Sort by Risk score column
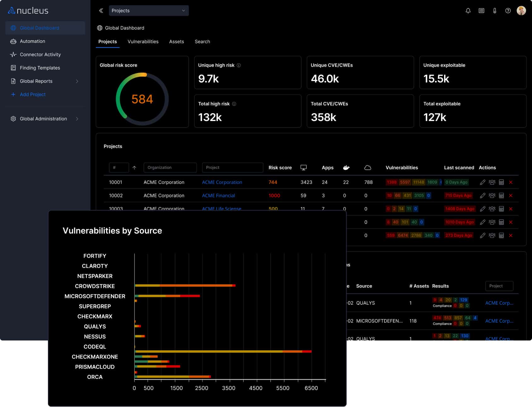Viewport: 532px width, 407px height. click(x=280, y=168)
